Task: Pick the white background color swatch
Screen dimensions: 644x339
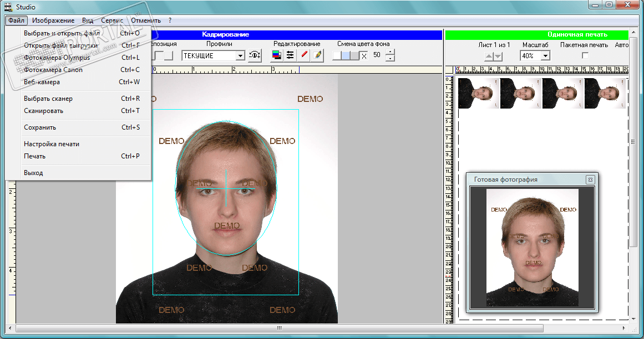Action: 337,55
